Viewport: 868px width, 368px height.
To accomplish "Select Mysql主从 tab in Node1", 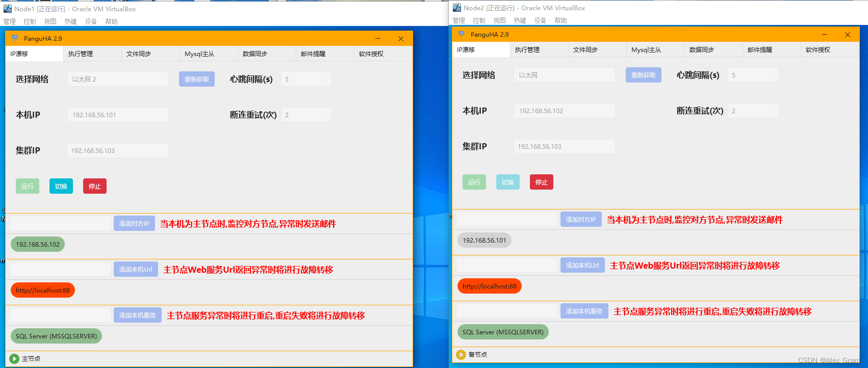I will coord(209,54).
